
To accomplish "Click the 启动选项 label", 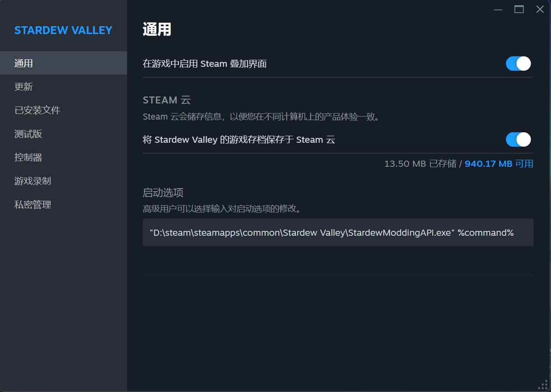I will [x=163, y=193].
